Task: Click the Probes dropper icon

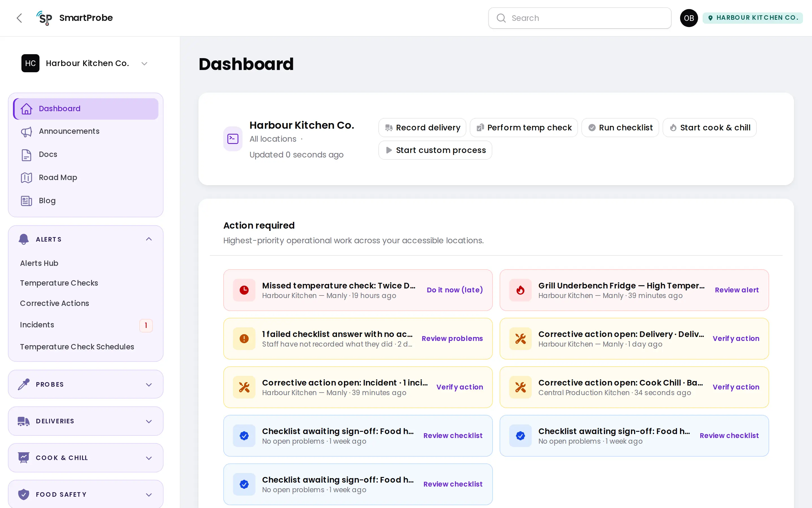Action: click(23, 384)
